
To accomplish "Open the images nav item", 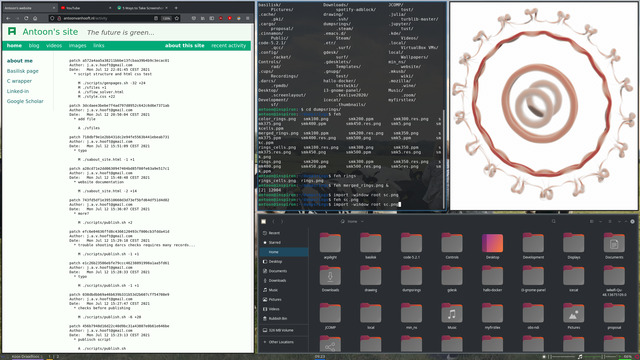I will coord(78,46).
